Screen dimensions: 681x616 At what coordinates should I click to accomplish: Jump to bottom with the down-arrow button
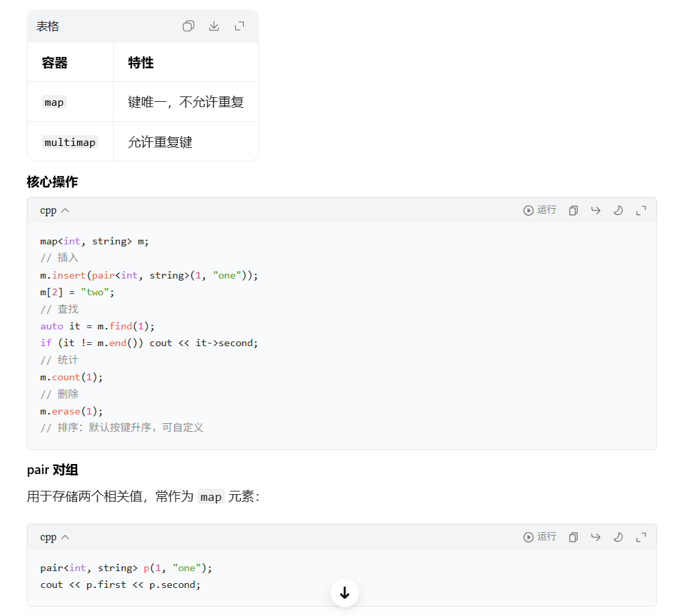pos(344,593)
